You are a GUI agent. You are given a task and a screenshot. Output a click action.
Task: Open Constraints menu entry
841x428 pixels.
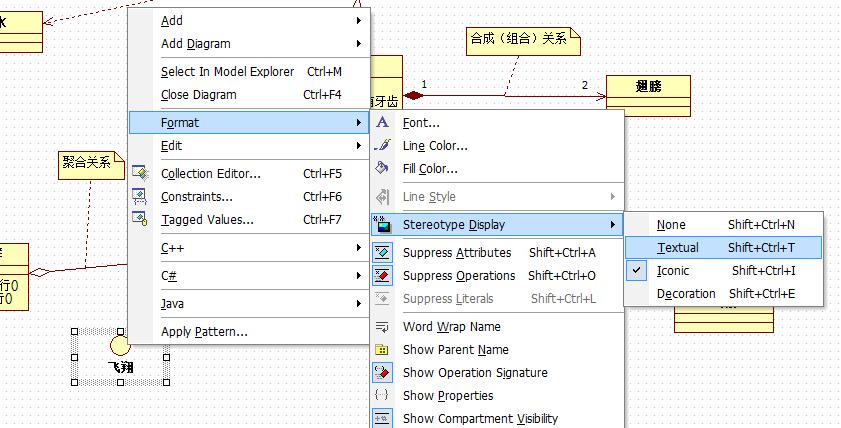click(x=249, y=196)
